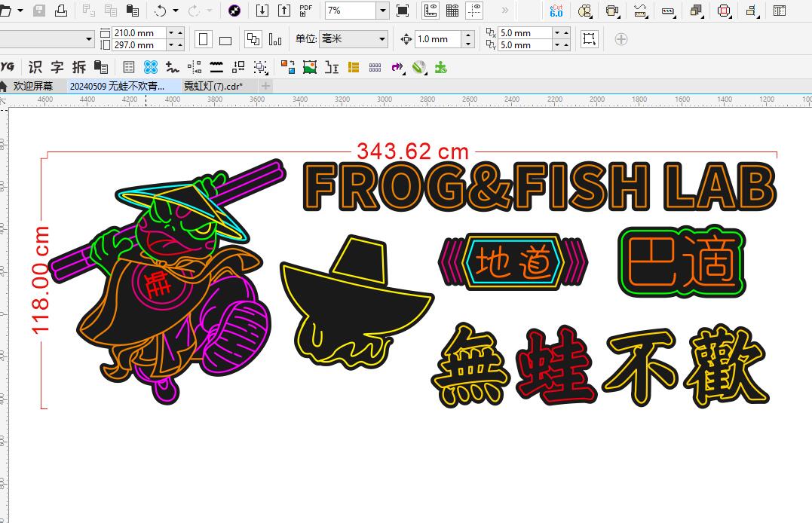
Task: Click the yellow list bars icon
Action: coord(354,67)
